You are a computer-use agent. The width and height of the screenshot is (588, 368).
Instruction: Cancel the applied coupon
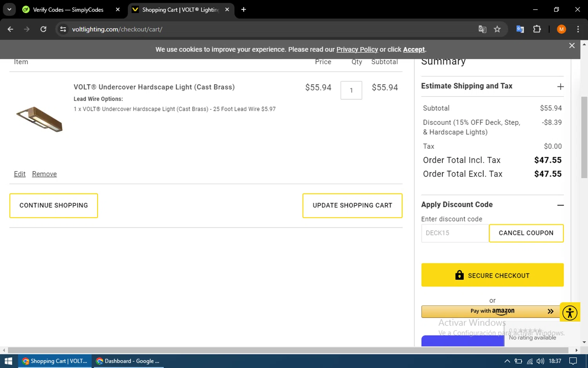tap(526, 233)
